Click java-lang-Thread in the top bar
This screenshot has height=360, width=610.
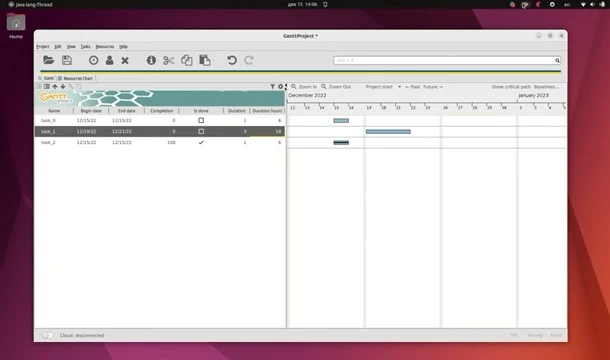(30, 5)
